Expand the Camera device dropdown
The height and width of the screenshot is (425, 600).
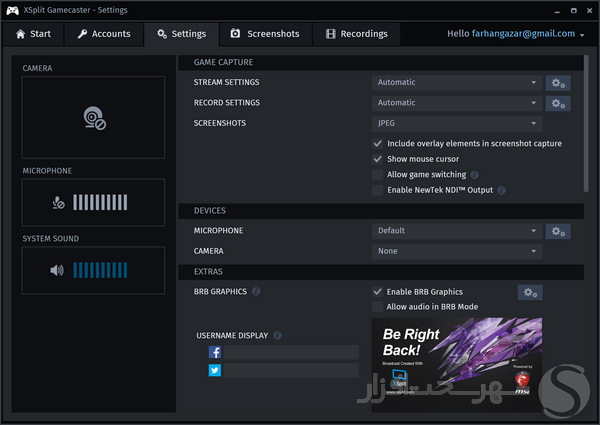(456, 252)
